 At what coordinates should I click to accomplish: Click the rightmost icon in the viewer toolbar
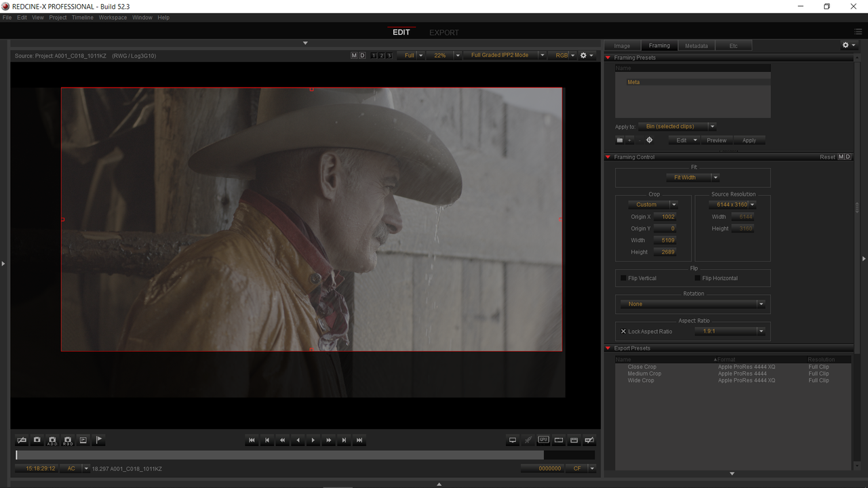[x=589, y=440]
